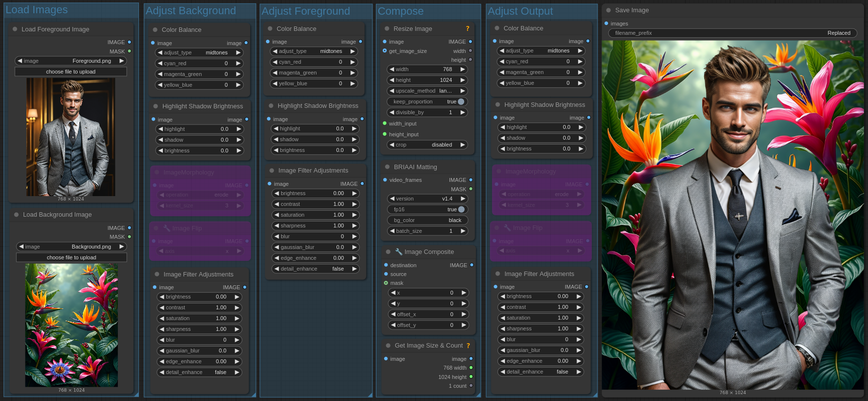
Task: Click the saturation slider in Adjust Output
Action: (540, 318)
